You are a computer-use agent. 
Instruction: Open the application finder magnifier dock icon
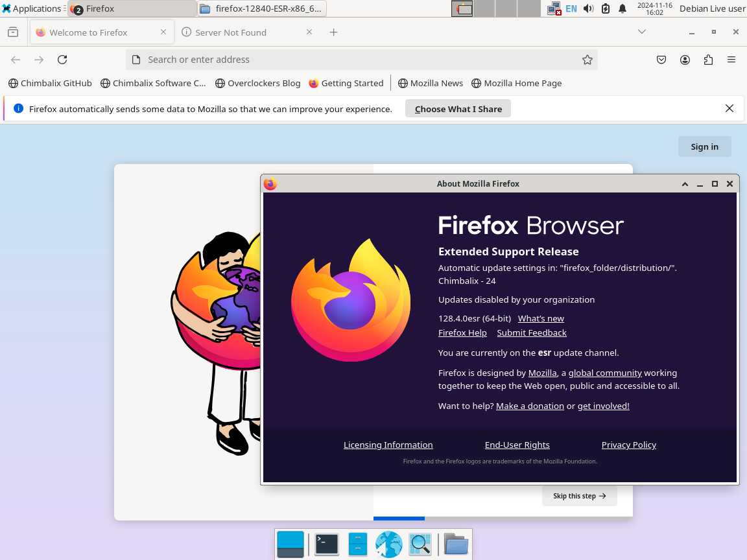420,544
